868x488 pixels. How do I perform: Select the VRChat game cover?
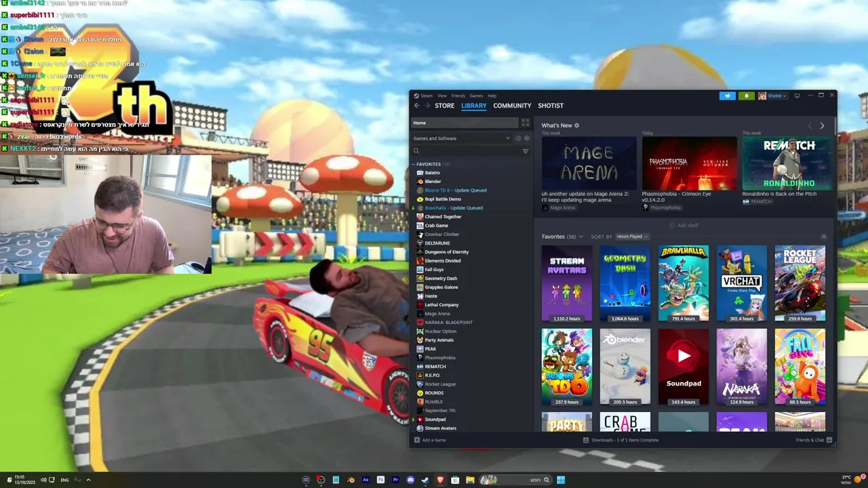[742, 283]
